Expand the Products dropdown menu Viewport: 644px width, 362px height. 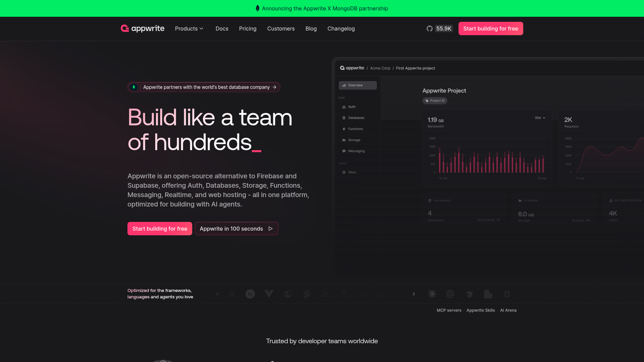click(189, 28)
